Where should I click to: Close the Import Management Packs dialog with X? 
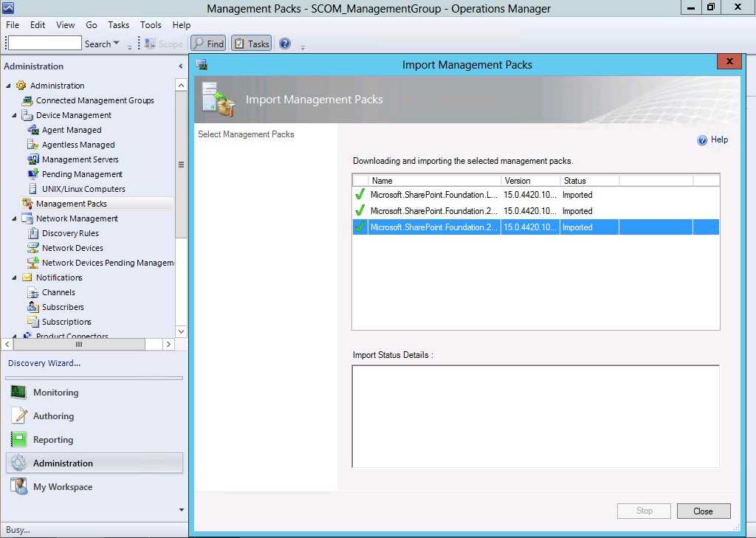point(729,61)
